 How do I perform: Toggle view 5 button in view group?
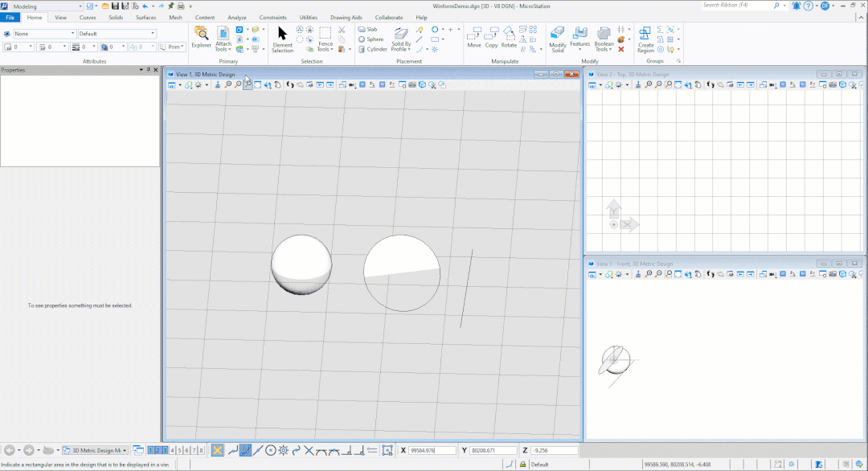point(179,450)
